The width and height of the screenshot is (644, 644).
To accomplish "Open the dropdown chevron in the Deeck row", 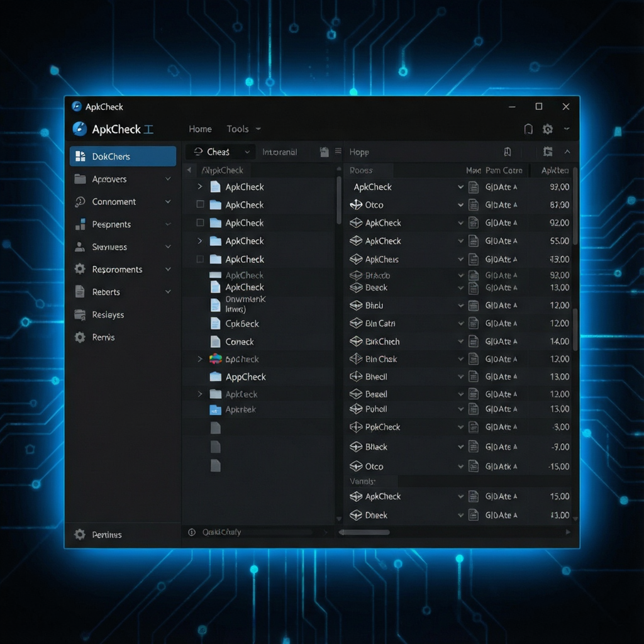I will 461,288.
